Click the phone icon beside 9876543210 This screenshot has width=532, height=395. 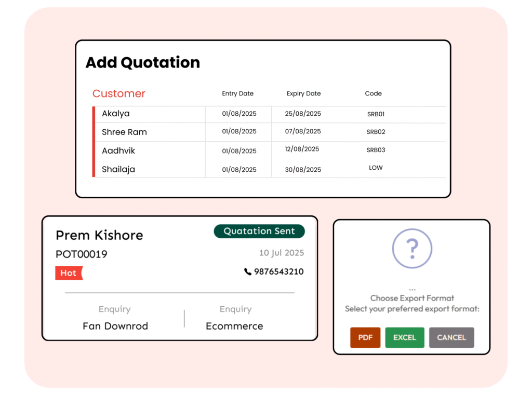[248, 271]
